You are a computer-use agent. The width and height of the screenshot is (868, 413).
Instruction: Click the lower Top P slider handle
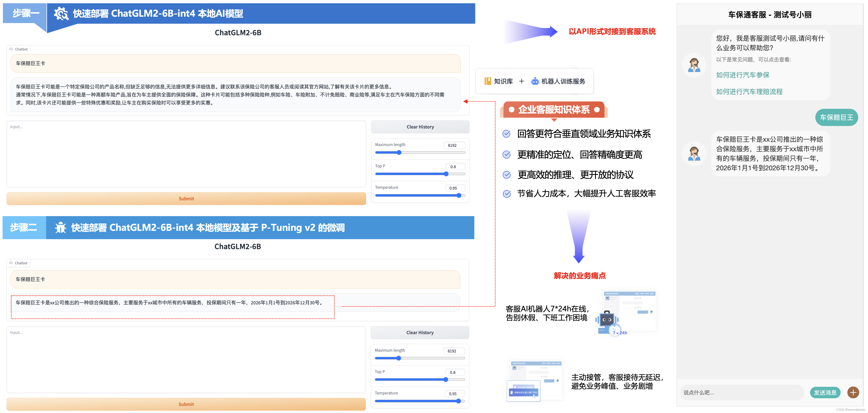[446, 380]
